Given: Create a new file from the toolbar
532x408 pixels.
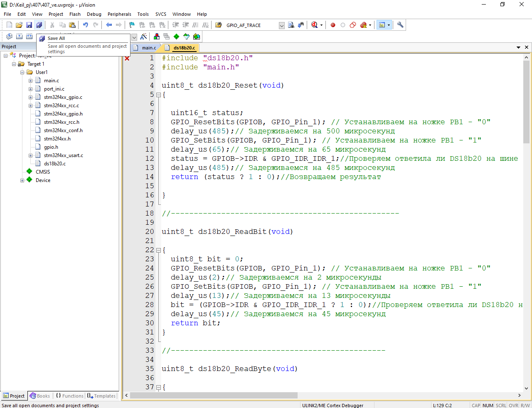Looking at the screenshot, I should (9, 25).
